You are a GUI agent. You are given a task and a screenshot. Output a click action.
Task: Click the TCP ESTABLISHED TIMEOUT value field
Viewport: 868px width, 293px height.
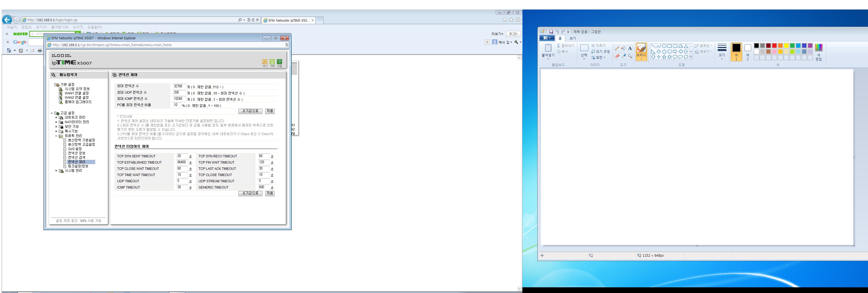click(182, 162)
